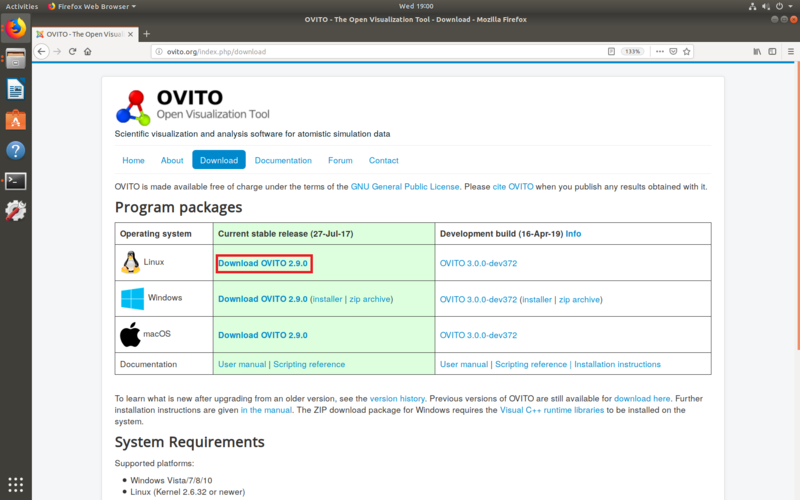Download OVITO 2.9.0 for Linux
This screenshot has width=800, height=500.
(x=263, y=263)
